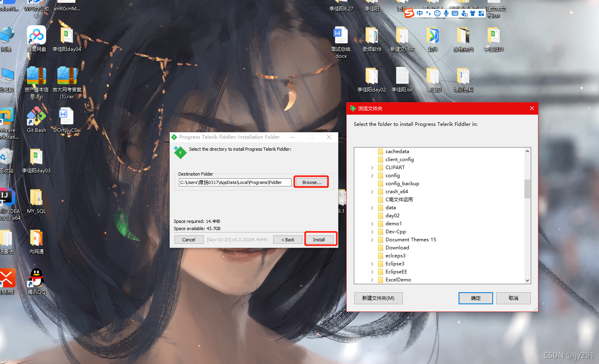Select the 培训资料 folder
This screenshot has height=364, width=599.
(463, 79)
